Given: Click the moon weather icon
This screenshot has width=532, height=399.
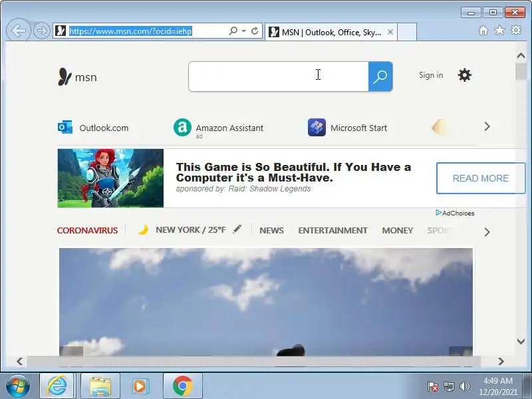Looking at the screenshot, I should coord(143,230).
